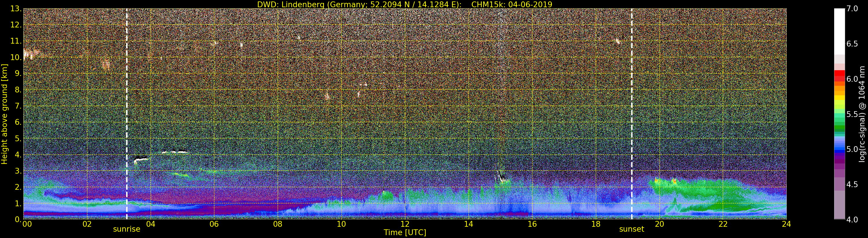The height and width of the screenshot is (238, 868).
Task: Click the 'Time [UTC]' axis label
Action: [x=405, y=232]
